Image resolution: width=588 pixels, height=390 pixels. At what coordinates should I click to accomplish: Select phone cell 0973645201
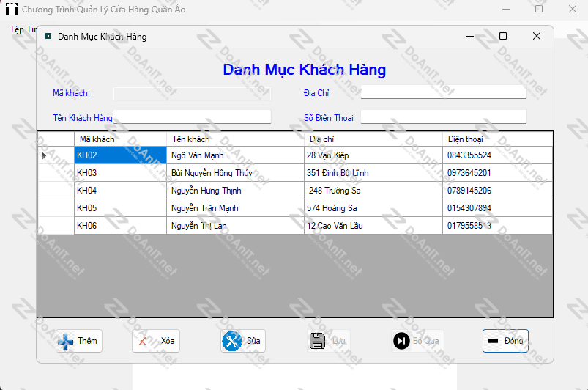point(497,173)
